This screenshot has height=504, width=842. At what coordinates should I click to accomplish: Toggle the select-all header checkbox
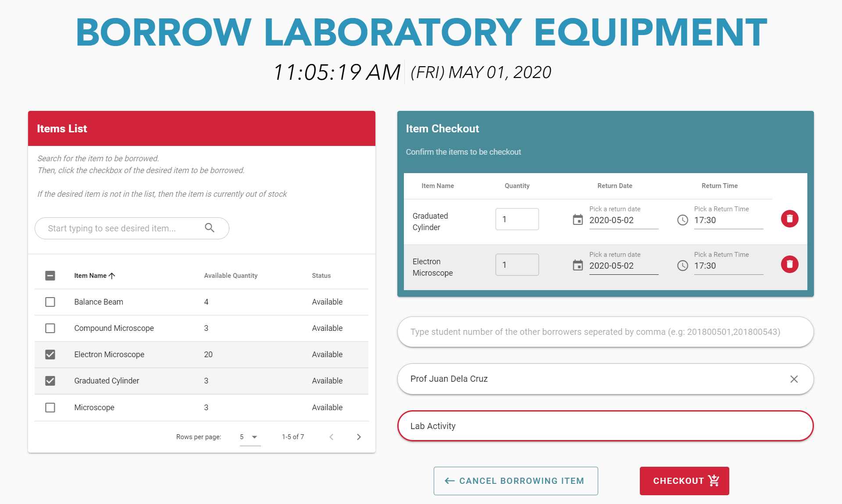pos(50,276)
